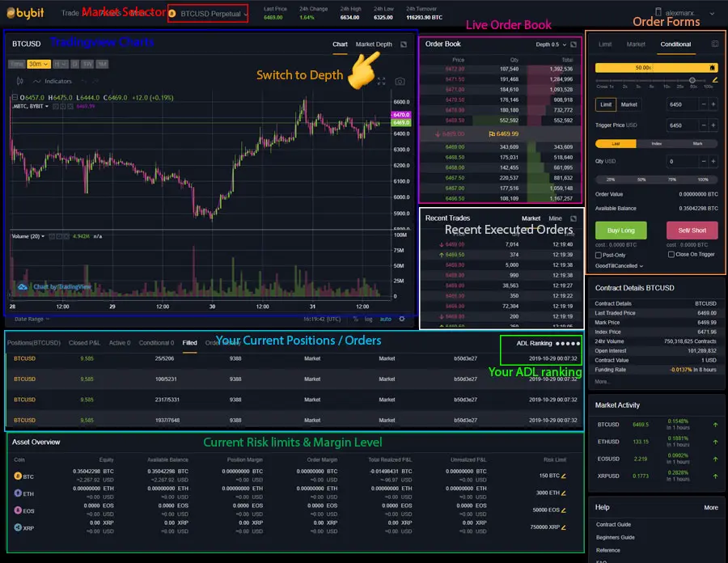The image size is (728, 563).
Task: Increase Qty with plus button
Action: click(x=713, y=162)
